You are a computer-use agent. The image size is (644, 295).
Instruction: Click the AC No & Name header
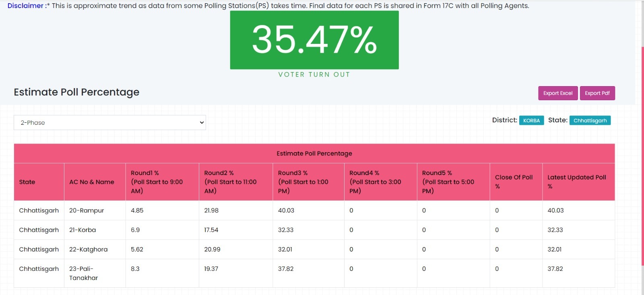pyautogui.click(x=92, y=182)
